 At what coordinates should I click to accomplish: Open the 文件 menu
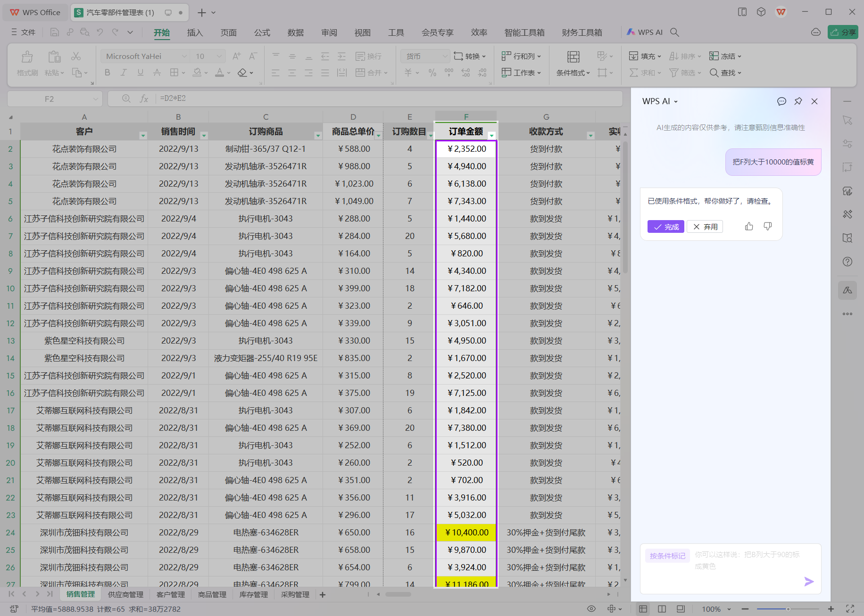click(x=24, y=32)
